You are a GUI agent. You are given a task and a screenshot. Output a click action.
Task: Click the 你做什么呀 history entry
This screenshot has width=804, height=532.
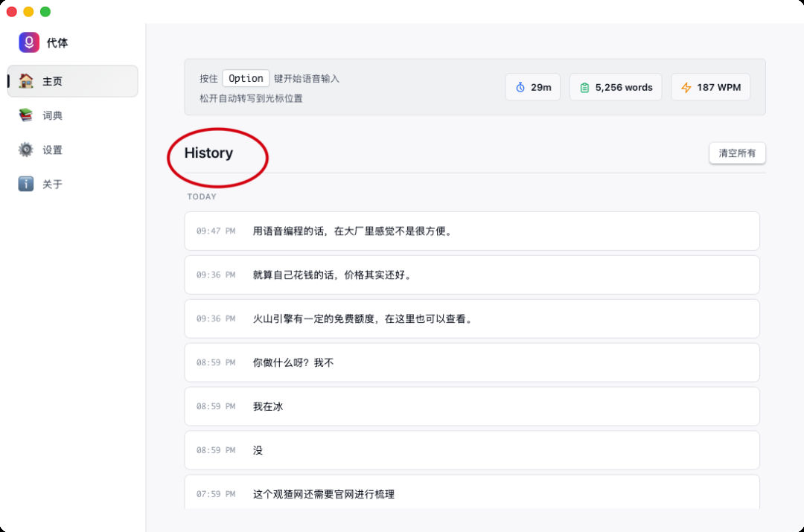pos(471,362)
